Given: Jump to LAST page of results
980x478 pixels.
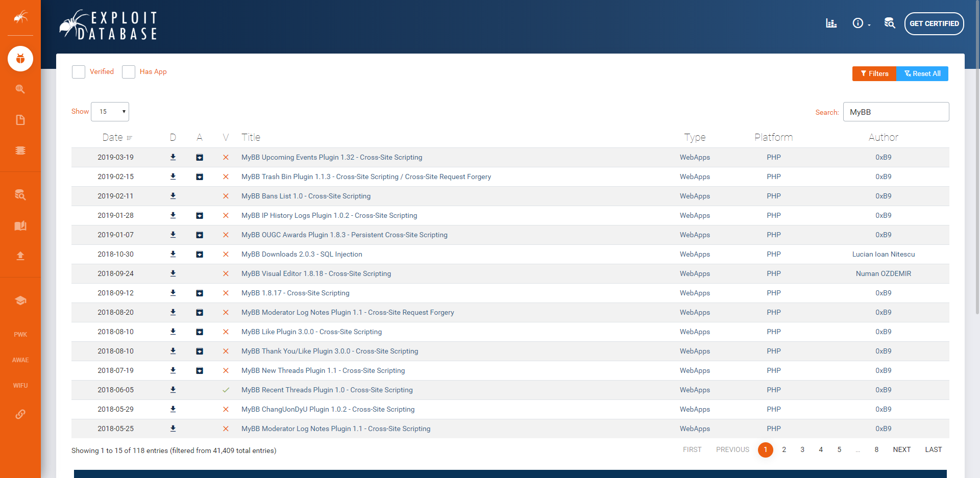Looking at the screenshot, I should click(x=934, y=449).
